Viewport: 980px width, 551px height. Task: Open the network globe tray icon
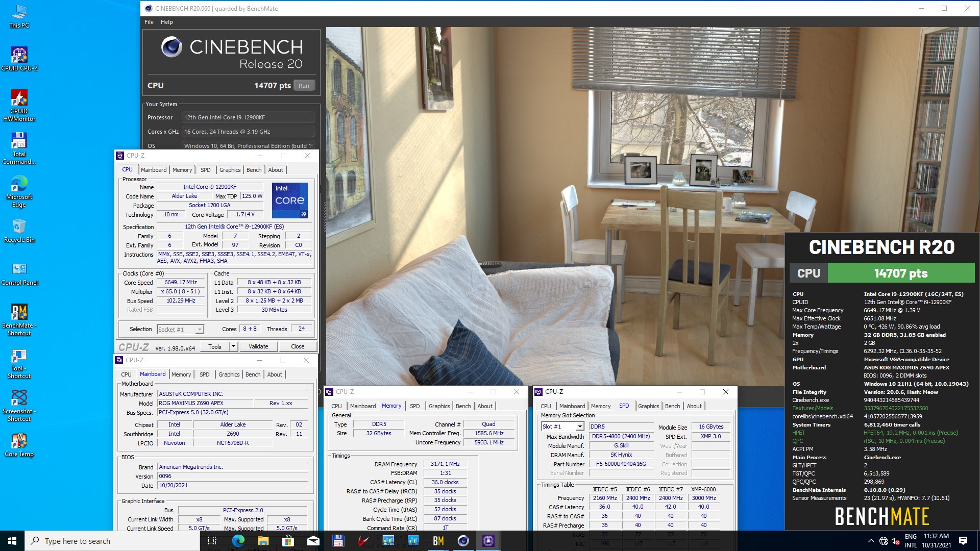pos(884,541)
